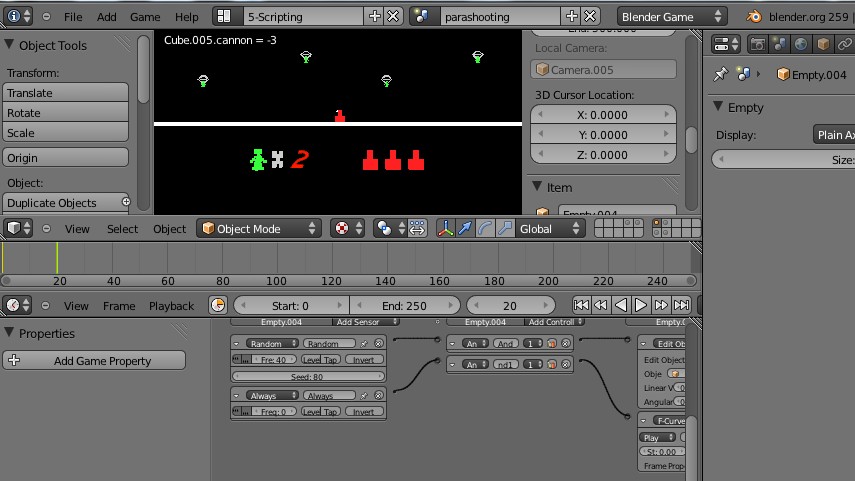Click the current frame 20 field
Viewport: 855px width, 481px height.
pos(510,305)
